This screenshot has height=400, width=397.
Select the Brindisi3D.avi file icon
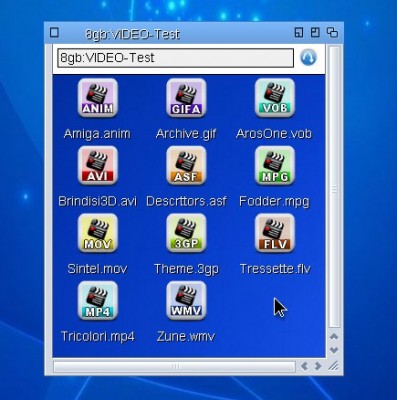(x=98, y=165)
